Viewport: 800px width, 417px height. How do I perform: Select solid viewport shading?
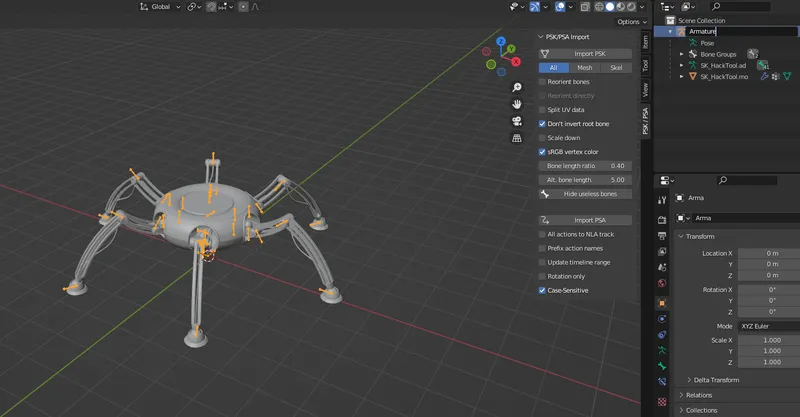[610, 7]
